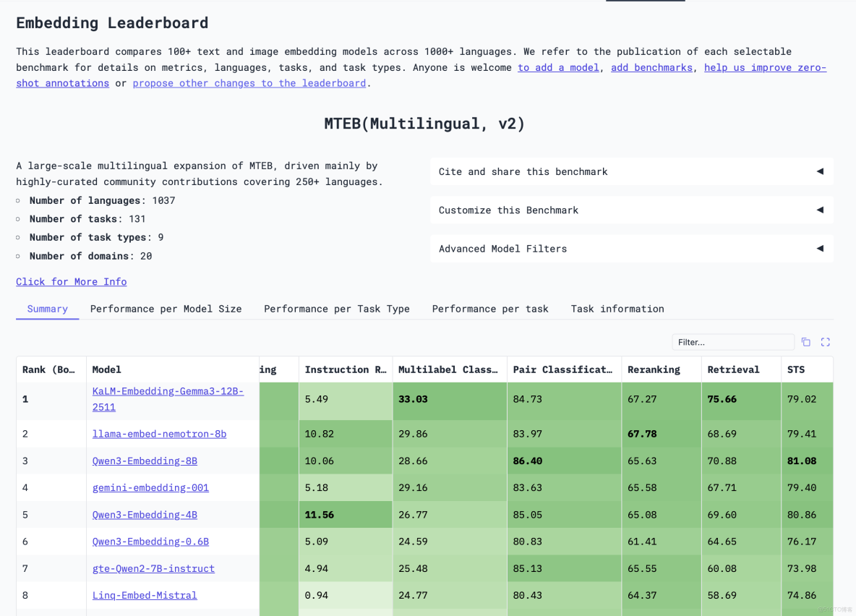Open the 'to add a model' link

coord(558,67)
